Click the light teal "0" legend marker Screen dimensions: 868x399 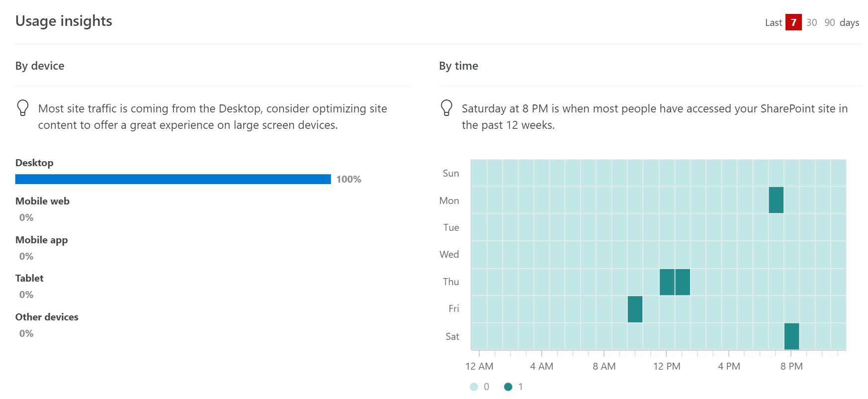click(474, 387)
